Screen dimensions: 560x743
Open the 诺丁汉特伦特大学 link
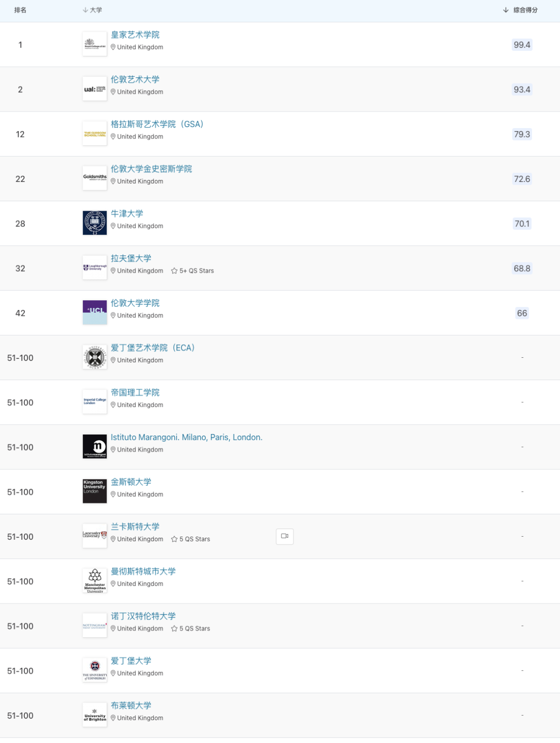[143, 616]
